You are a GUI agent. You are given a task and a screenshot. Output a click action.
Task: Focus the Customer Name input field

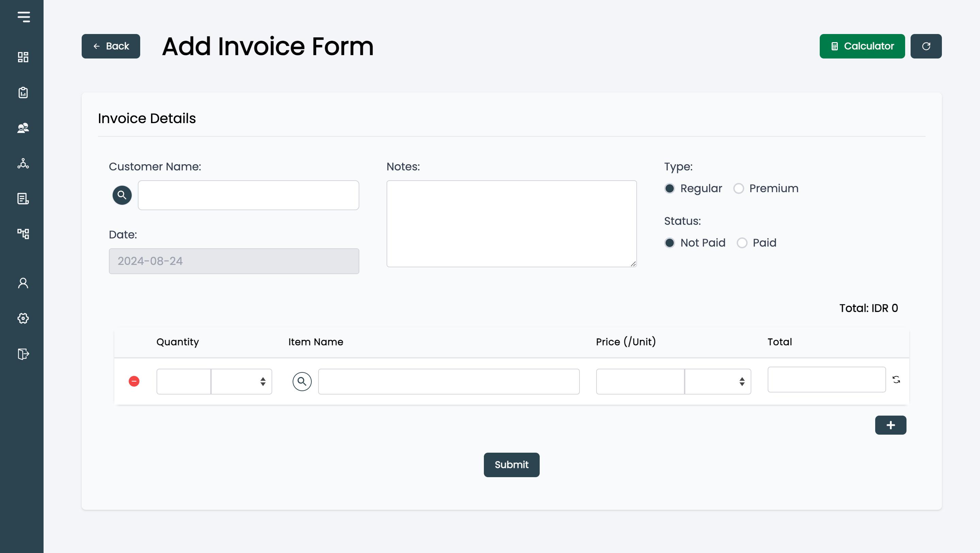248,195
